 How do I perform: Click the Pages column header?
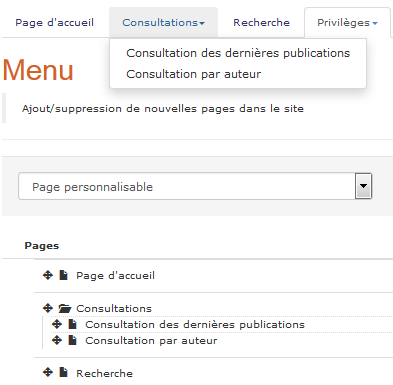pyautogui.click(x=42, y=246)
